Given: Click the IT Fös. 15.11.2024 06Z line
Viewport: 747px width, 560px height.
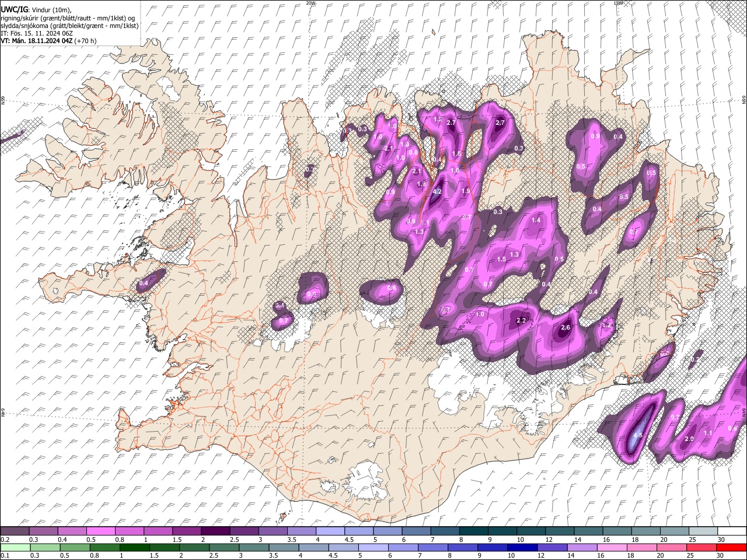Looking at the screenshot, I should point(37,33).
